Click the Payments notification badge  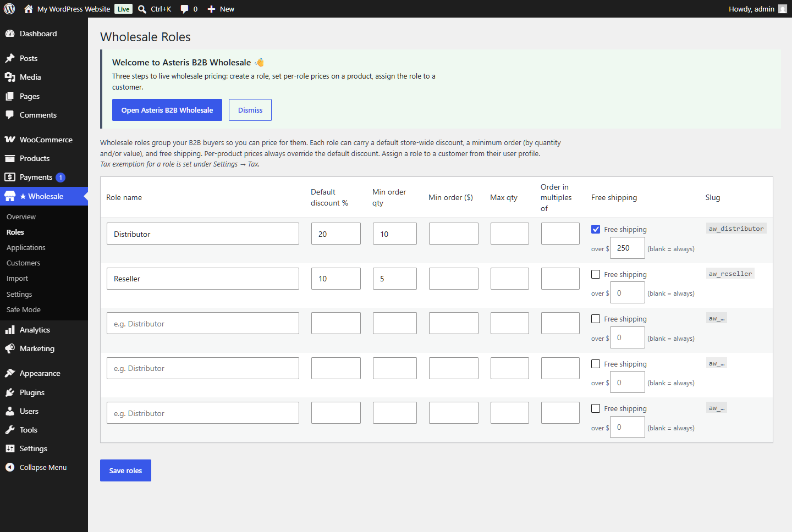point(61,177)
